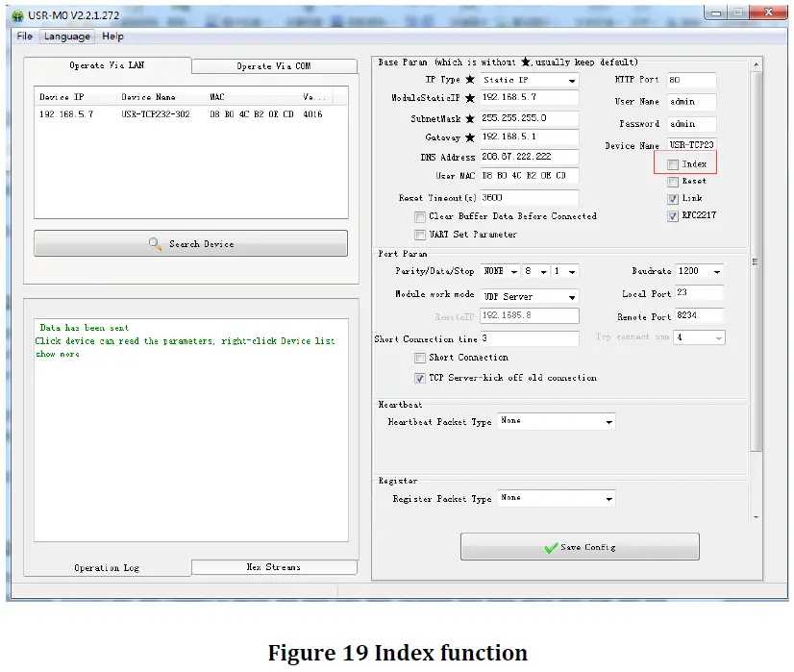
Task: Open the Language menu
Action: (66, 37)
